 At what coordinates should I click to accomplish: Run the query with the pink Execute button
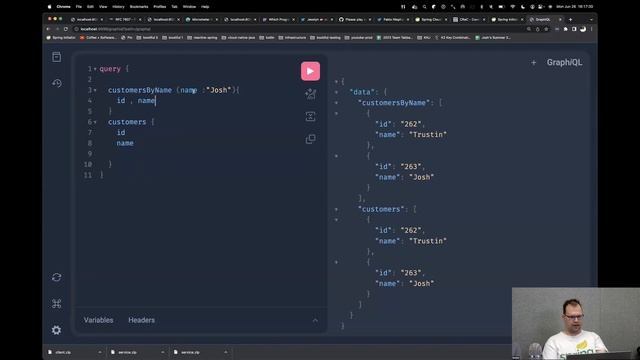(x=310, y=71)
